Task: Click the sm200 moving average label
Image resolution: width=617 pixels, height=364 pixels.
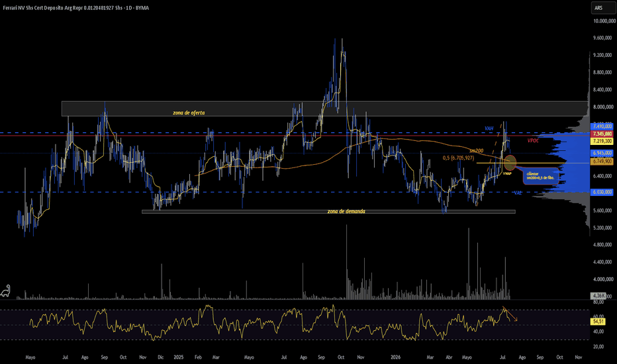Action: [477, 151]
